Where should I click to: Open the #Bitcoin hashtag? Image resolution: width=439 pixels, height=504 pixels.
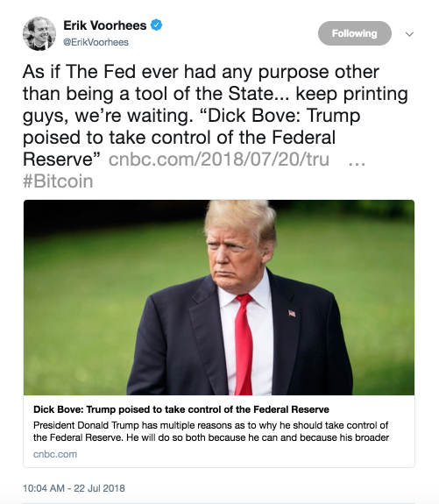[58, 181]
